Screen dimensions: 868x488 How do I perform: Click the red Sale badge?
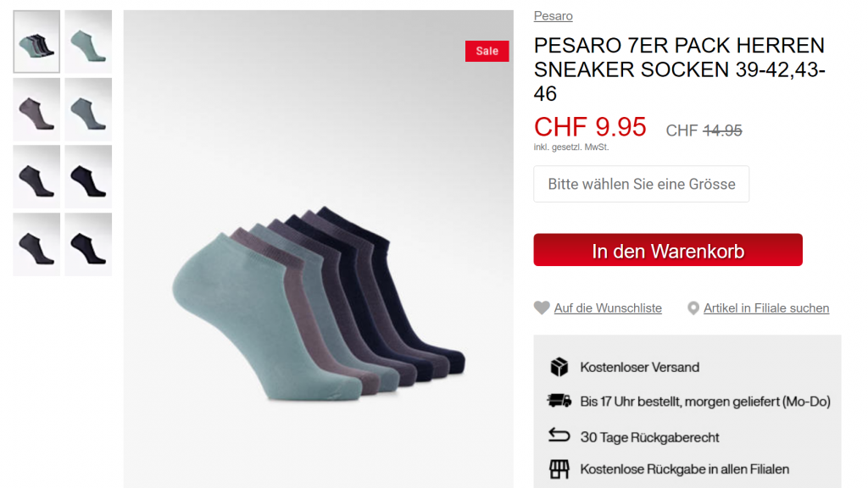coord(487,51)
